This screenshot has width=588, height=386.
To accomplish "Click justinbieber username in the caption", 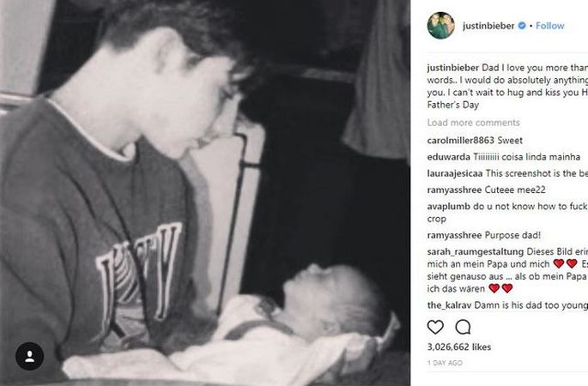I will (x=453, y=68).
